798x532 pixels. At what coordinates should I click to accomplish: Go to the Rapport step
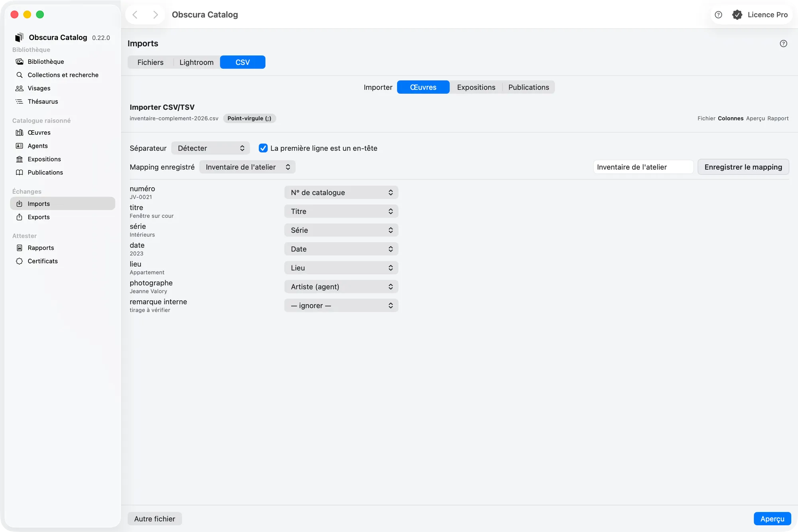[x=778, y=118]
